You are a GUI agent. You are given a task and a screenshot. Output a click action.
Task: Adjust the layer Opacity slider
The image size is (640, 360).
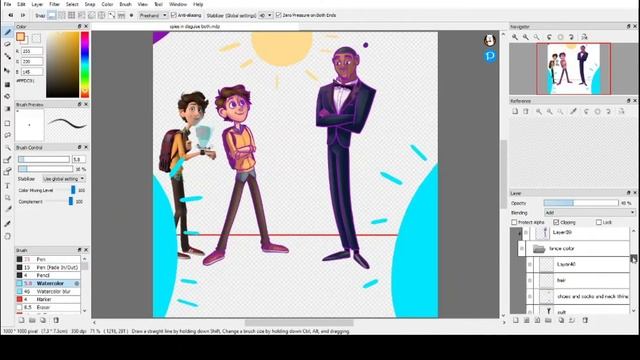click(x=581, y=203)
